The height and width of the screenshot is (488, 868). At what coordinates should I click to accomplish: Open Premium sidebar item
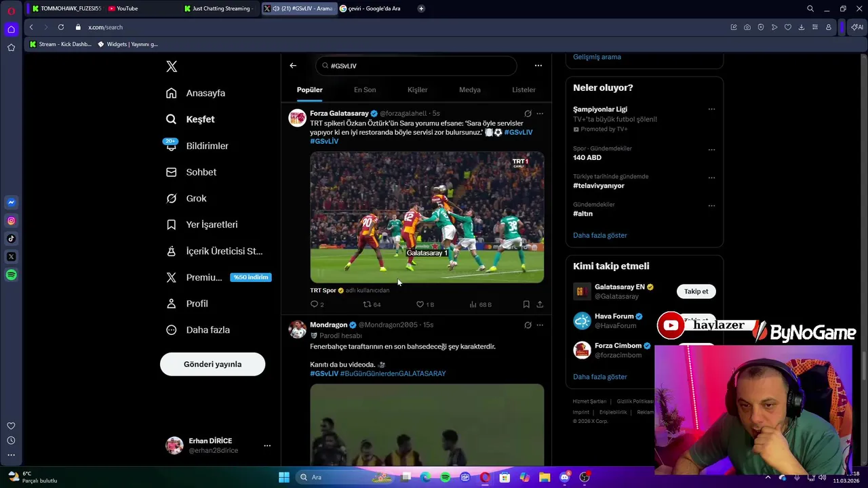click(218, 277)
